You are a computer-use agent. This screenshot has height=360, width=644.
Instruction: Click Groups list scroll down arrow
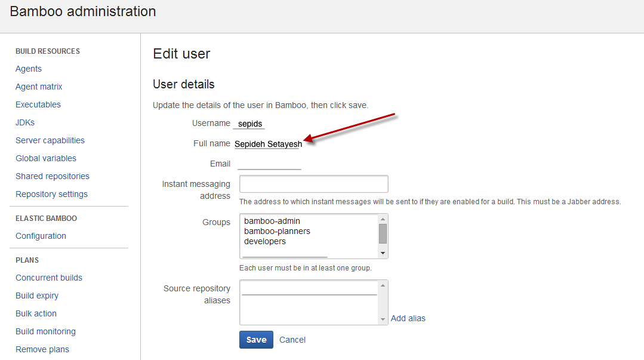pyautogui.click(x=383, y=253)
